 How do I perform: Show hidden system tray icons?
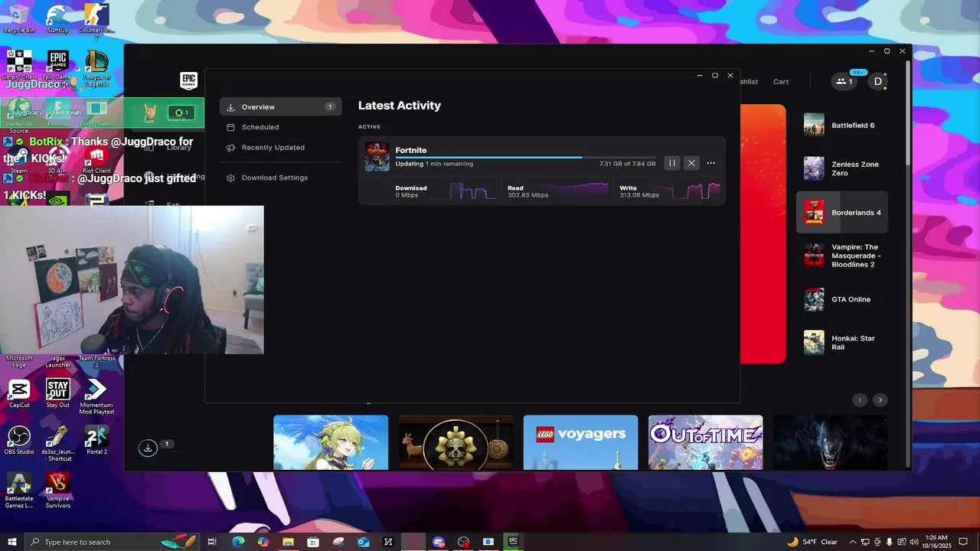tap(853, 542)
